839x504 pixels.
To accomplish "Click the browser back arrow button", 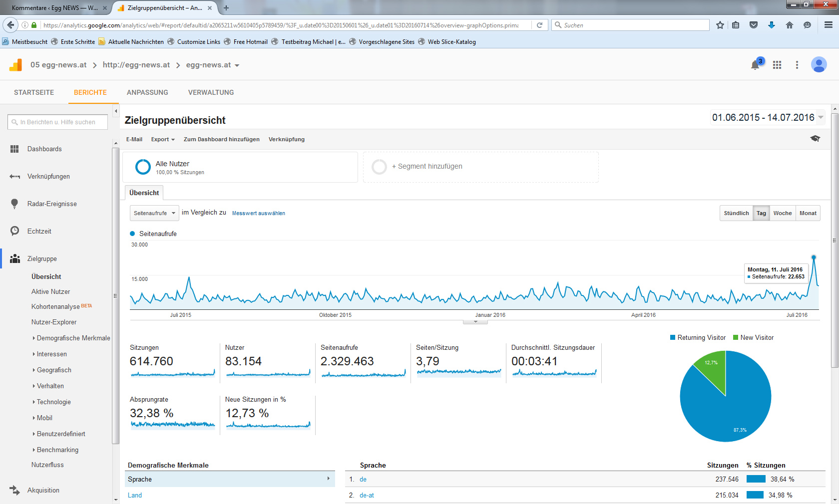I will [x=10, y=25].
